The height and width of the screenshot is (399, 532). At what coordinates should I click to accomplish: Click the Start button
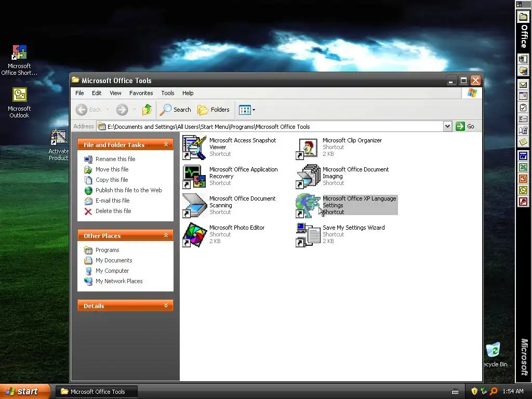click(25, 391)
